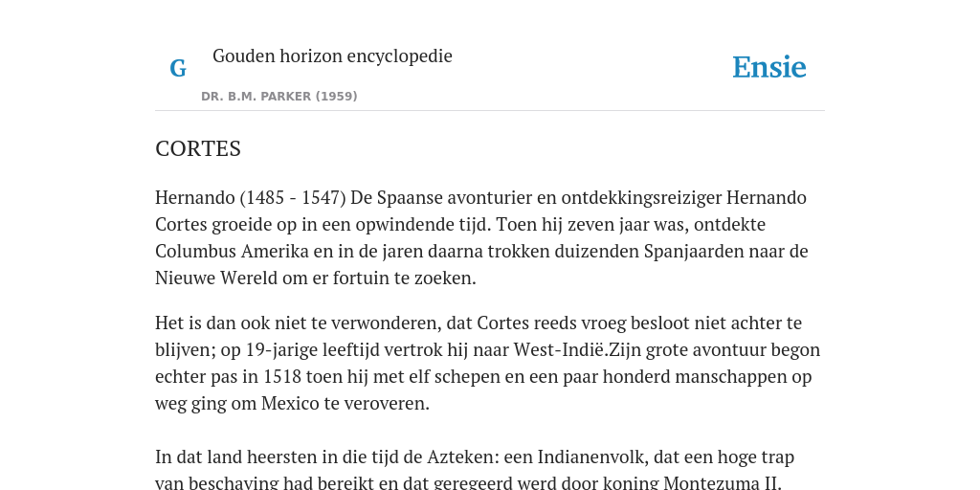Image resolution: width=980 pixels, height=490 pixels.
Task: Click the word ontdekkingsreiziger in the first paragraph
Action: 641,198
